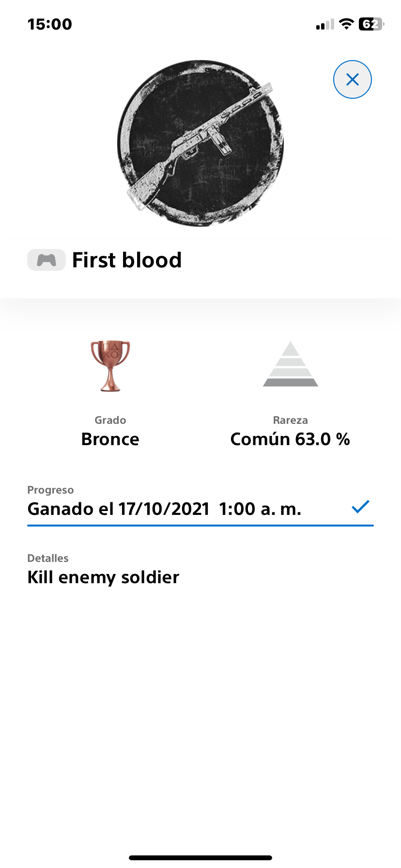Tap the Wi-Fi status icon
Viewport: 401px width, 868px height.
(346, 24)
